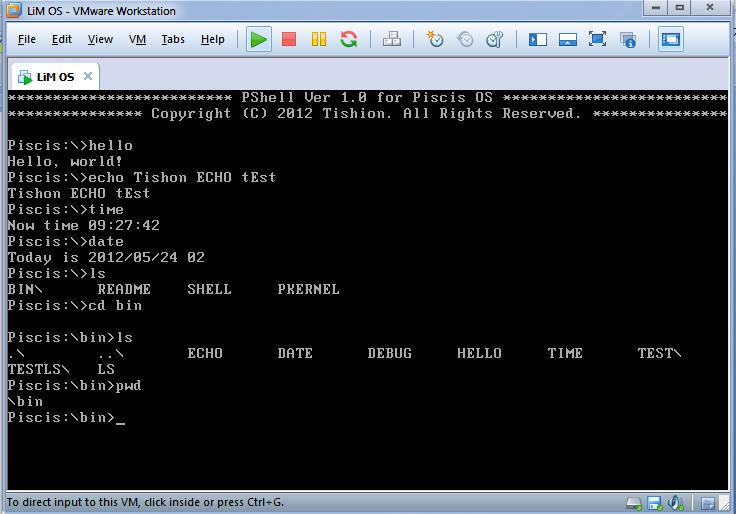Open the View menu
The height and width of the screenshot is (514, 736).
coord(100,39)
